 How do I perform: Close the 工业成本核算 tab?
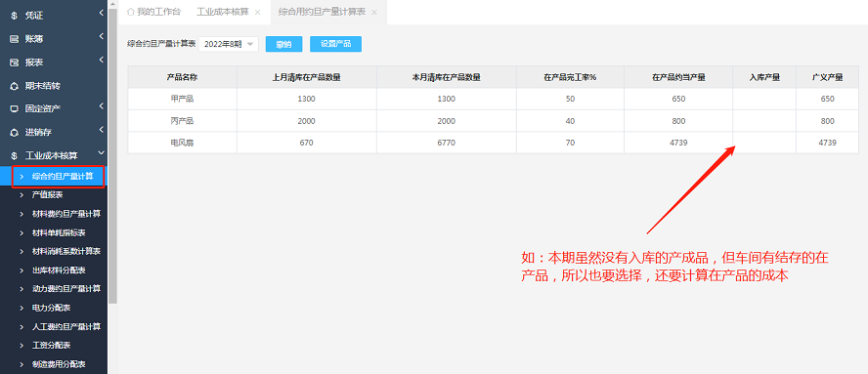tap(257, 12)
